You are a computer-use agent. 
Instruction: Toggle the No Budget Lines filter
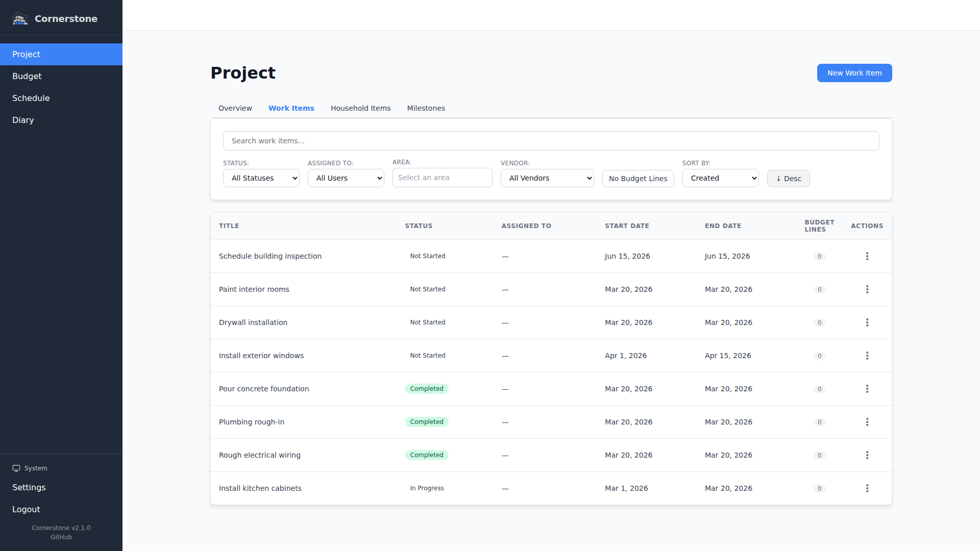[x=638, y=179]
